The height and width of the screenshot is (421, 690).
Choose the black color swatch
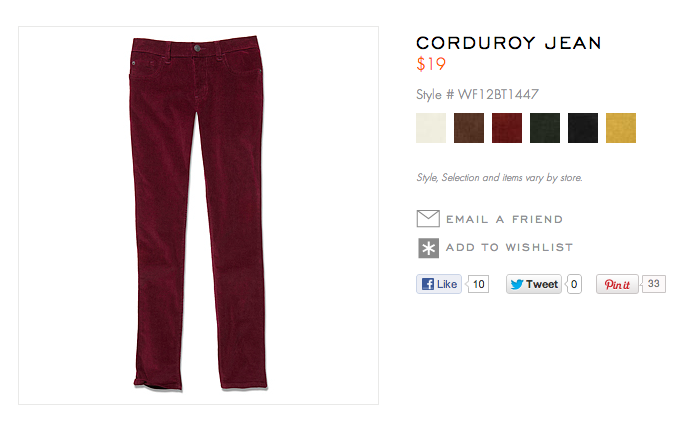click(583, 128)
